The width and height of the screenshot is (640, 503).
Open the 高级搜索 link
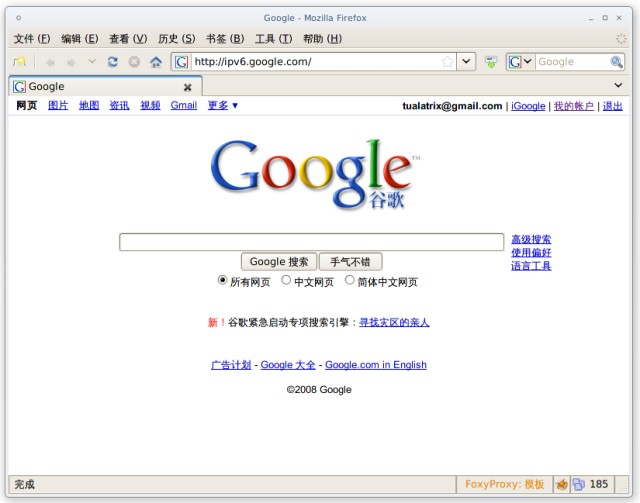[531, 239]
